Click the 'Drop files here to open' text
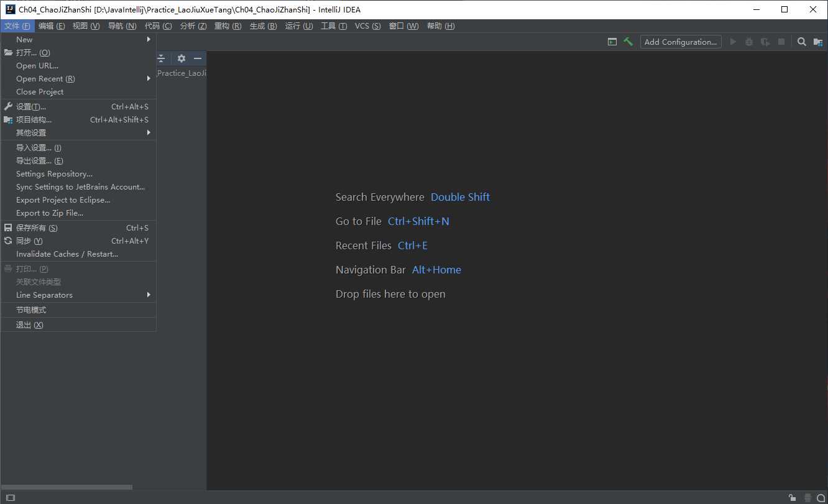 pos(390,294)
